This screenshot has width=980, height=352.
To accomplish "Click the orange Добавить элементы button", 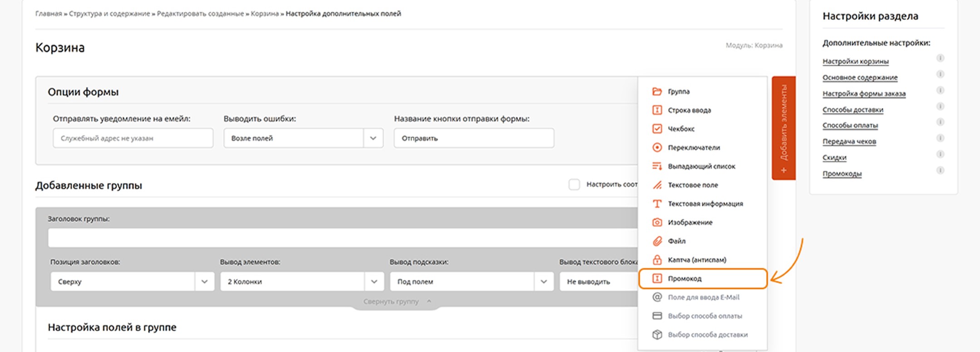I will click(x=783, y=128).
